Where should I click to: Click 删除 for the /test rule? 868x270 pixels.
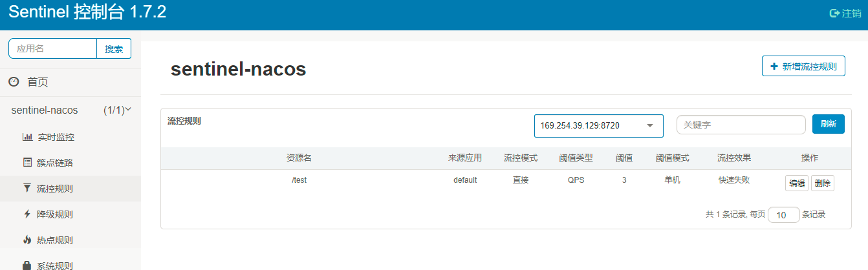point(823,183)
